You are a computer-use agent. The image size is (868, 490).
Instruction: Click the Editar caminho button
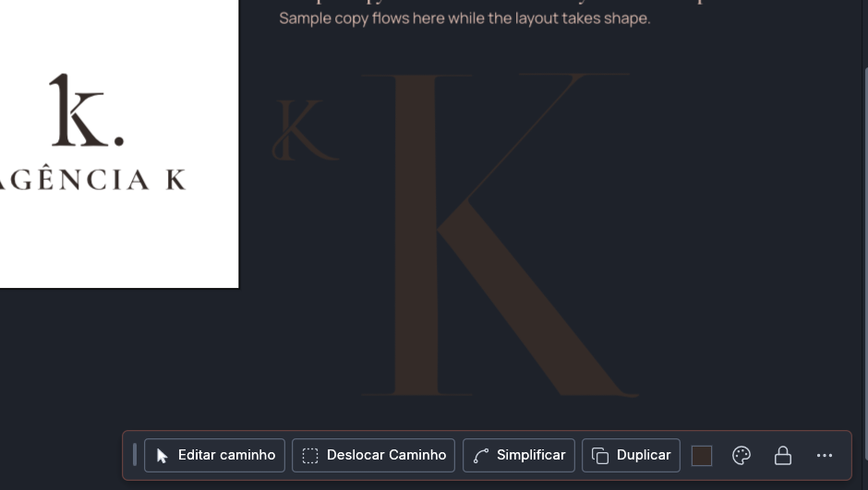[214, 455]
